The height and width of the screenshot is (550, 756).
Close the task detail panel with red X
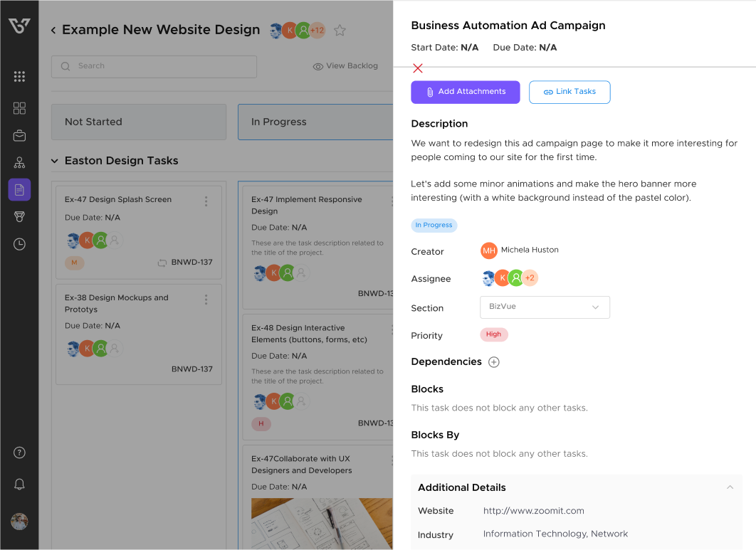pos(418,68)
